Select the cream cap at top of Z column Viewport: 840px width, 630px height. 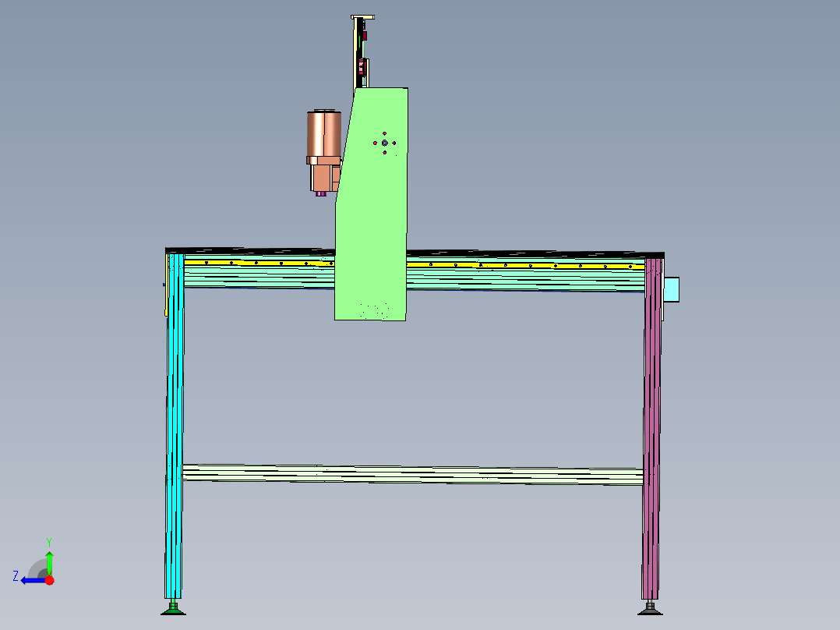(362, 17)
